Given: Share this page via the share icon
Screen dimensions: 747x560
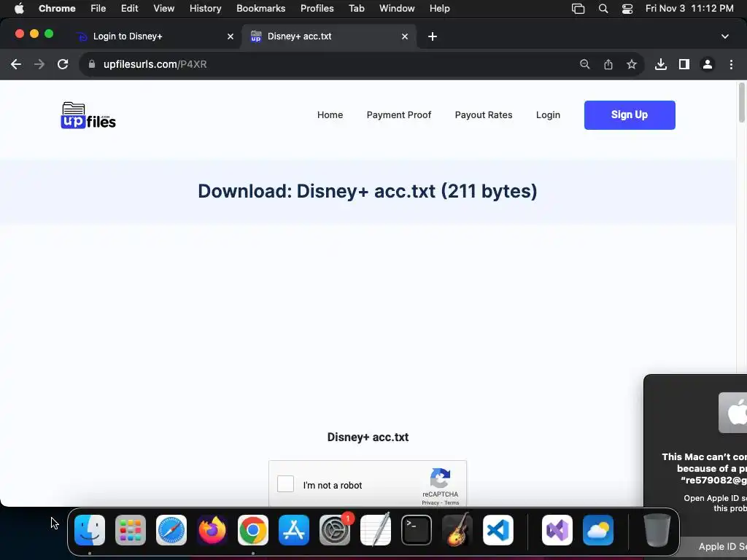Looking at the screenshot, I should pyautogui.click(x=608, y=64).
